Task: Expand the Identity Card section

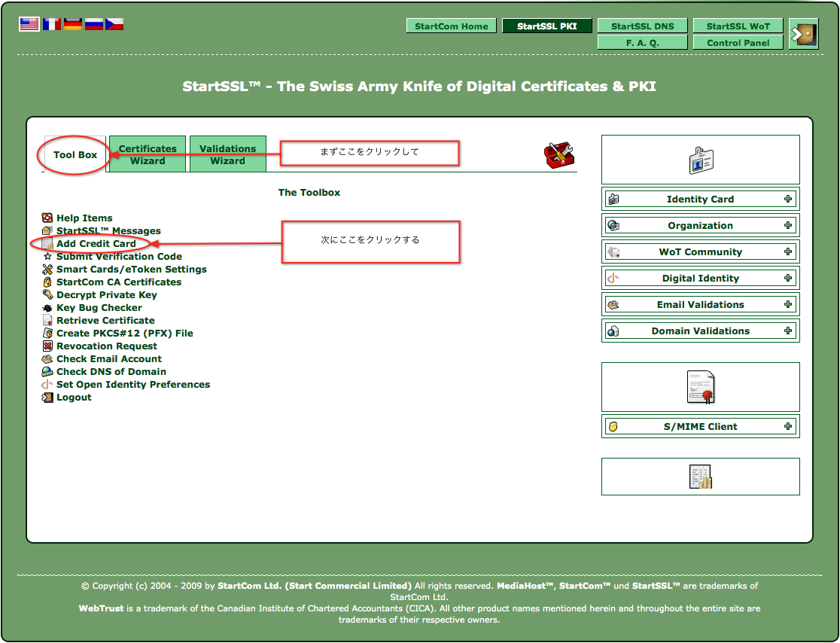Action: point(787,199)
